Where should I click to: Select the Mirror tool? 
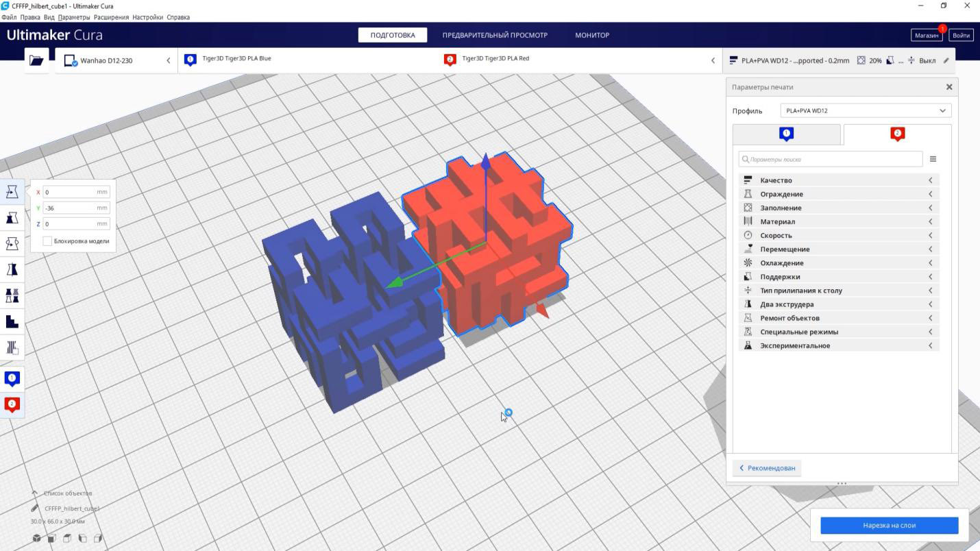tap(12, 270)
